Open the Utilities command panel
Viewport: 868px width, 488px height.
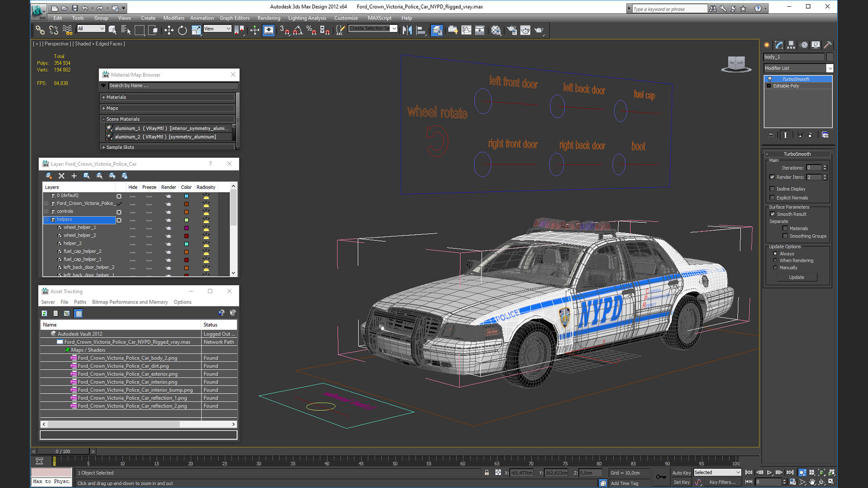point(828,45)
